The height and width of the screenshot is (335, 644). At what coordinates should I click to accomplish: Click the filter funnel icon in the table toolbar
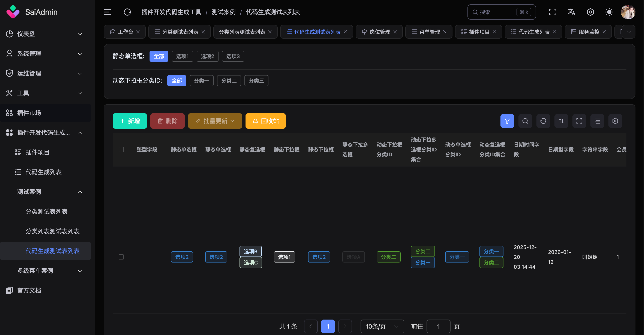[x=507, y=121]
